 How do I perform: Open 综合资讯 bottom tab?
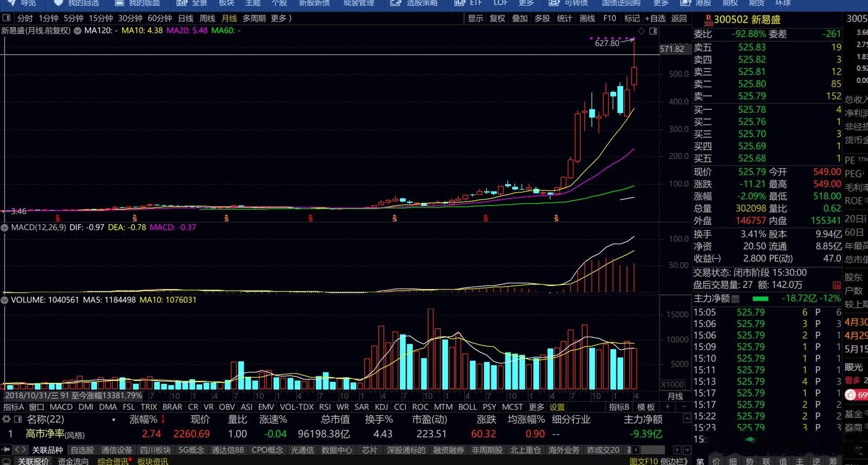113,461
